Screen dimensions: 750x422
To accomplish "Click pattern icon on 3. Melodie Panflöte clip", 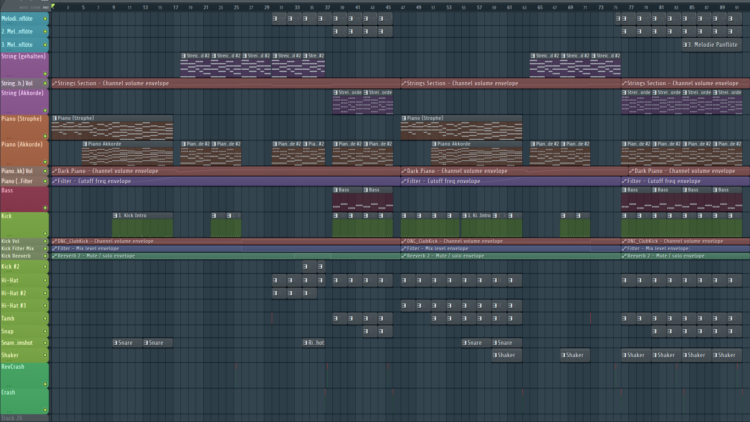I will [685, 44].
